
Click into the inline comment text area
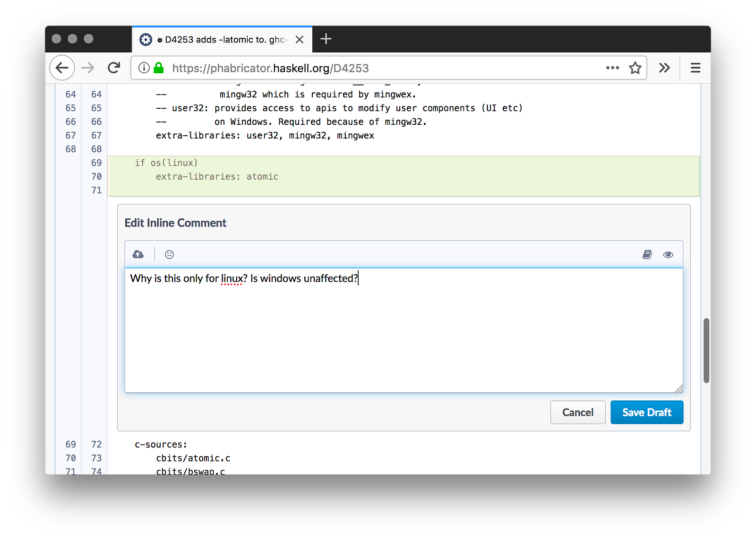(404, 330)
